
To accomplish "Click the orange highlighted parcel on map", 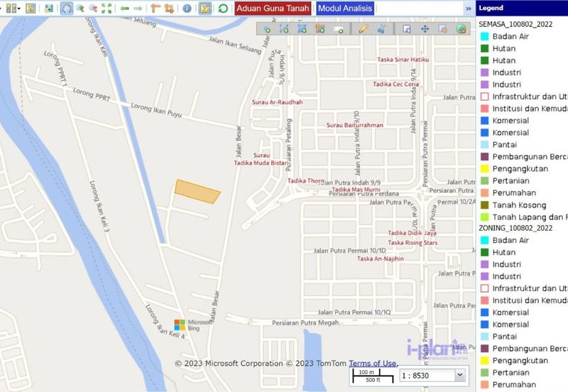I will [x=197, y=190].
